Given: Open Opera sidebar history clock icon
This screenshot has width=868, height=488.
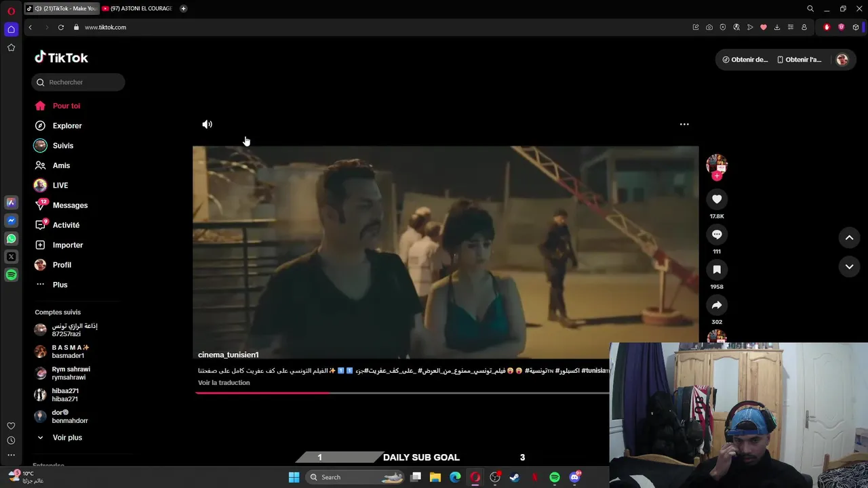Looking at the screenshot, I should tap(11, 441).
